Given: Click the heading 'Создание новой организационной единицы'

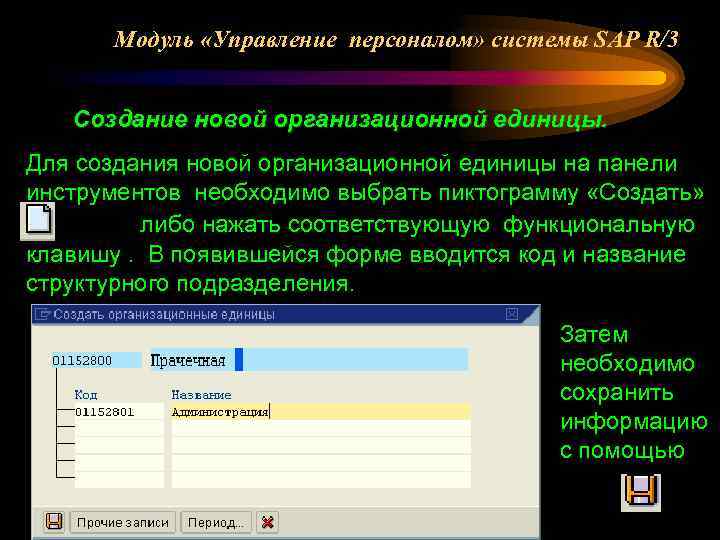Looking at the screenshot, I should click(340, 120).
